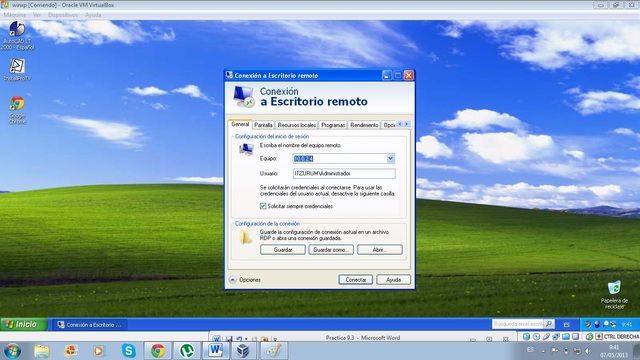Click the search field in XP taskbar

point(518,324)
